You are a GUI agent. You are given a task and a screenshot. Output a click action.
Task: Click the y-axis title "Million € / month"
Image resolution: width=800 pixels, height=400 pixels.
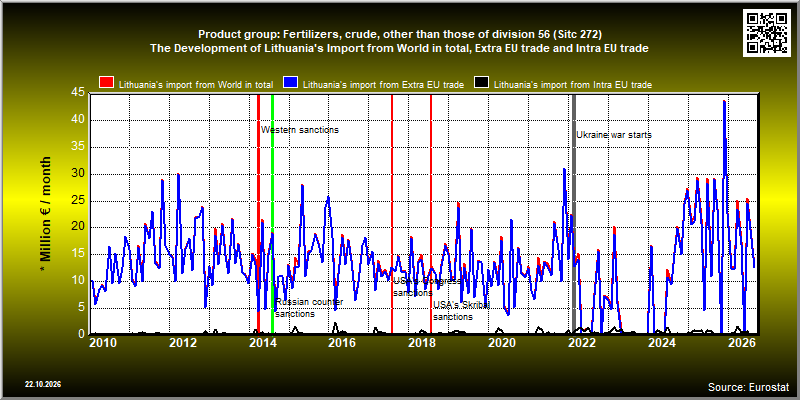[45, 215]
